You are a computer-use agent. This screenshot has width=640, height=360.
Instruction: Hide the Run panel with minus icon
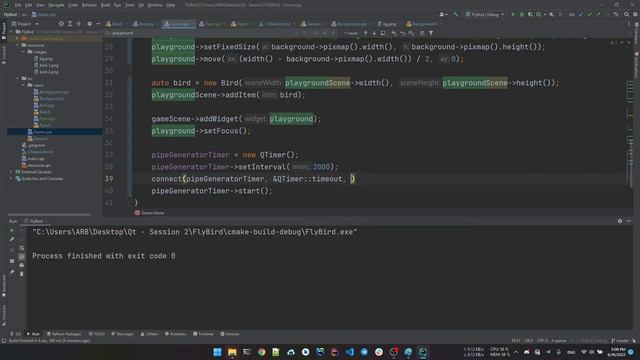coord(629,221)
